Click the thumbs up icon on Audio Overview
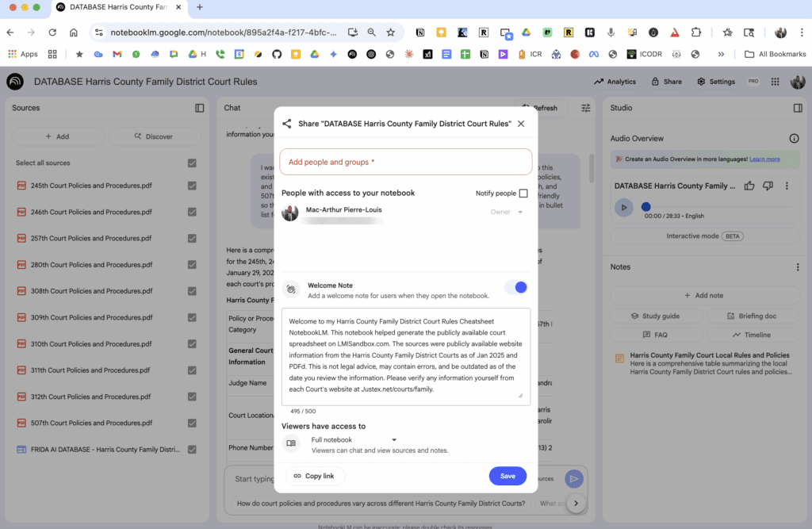 pos(749,186)
